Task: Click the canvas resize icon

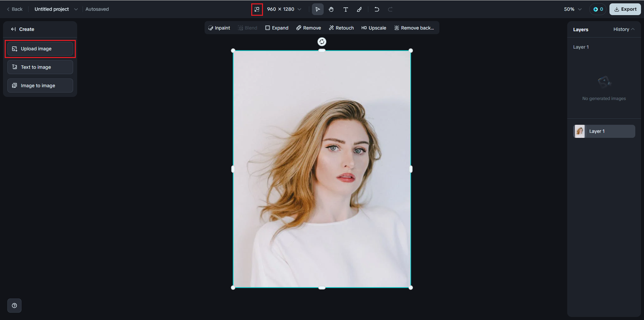Action: (257, 9)
